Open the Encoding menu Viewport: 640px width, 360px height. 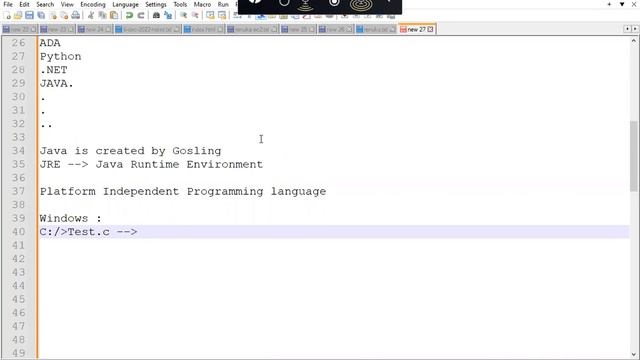tap(93, 4)
